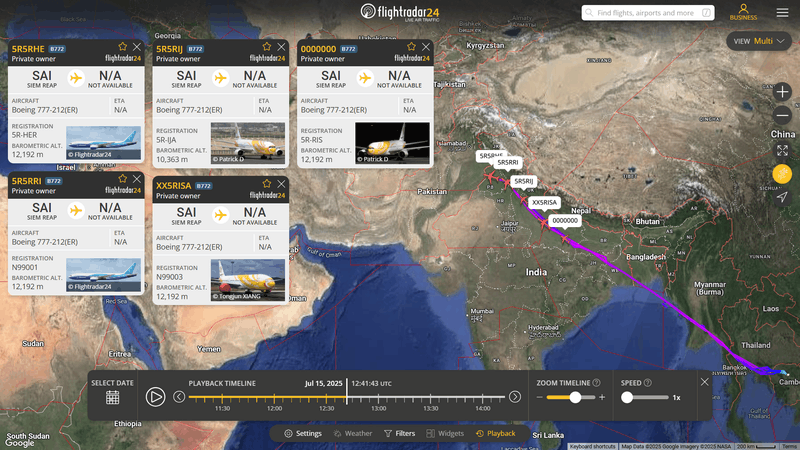Click SAI Siem Reap origin on 5R5RHE card
800x450 pixels.
click(x=42, y=79)
